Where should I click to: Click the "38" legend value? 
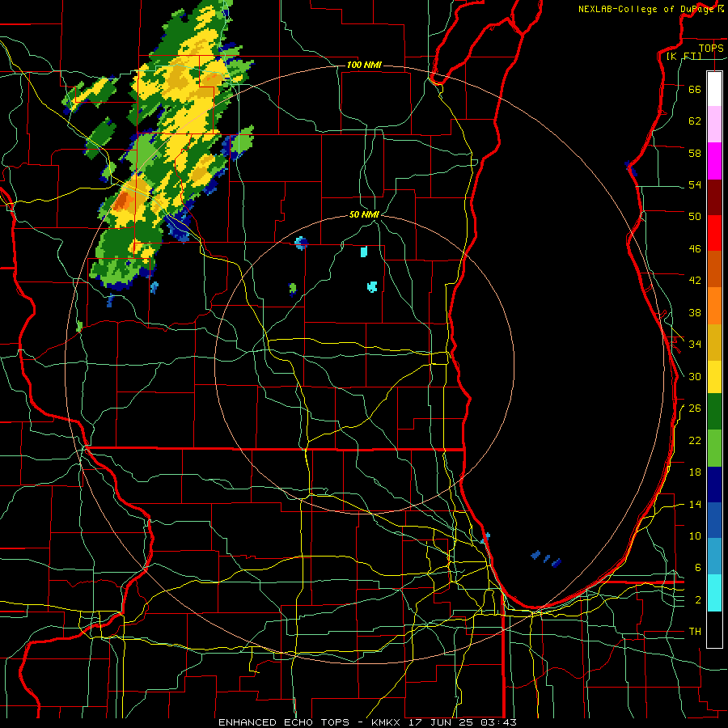pos(695,313)
